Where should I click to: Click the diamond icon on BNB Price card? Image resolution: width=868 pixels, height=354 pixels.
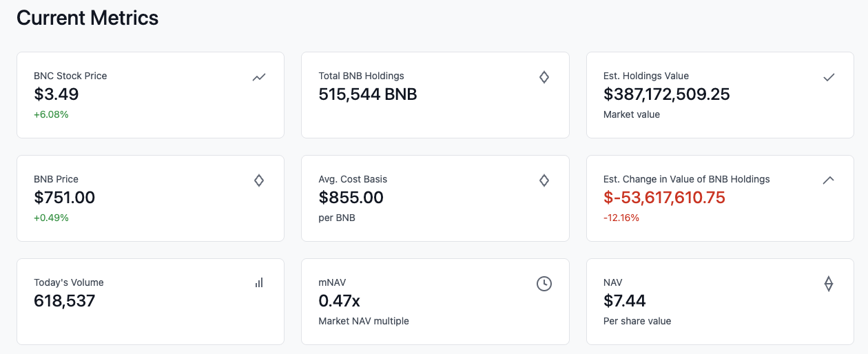259,180
